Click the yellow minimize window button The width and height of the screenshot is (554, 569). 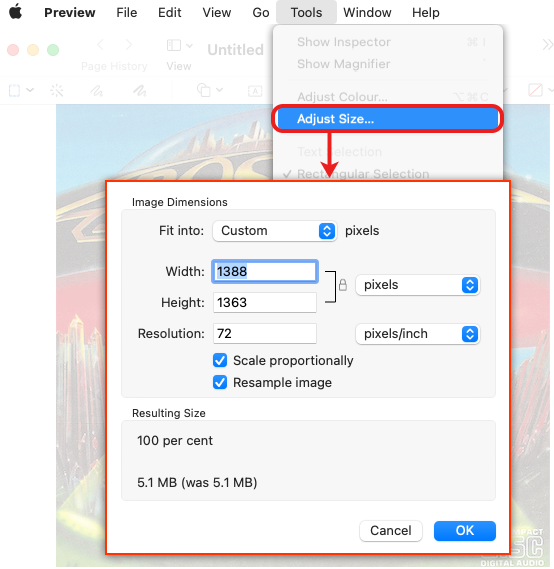[33, 50]
